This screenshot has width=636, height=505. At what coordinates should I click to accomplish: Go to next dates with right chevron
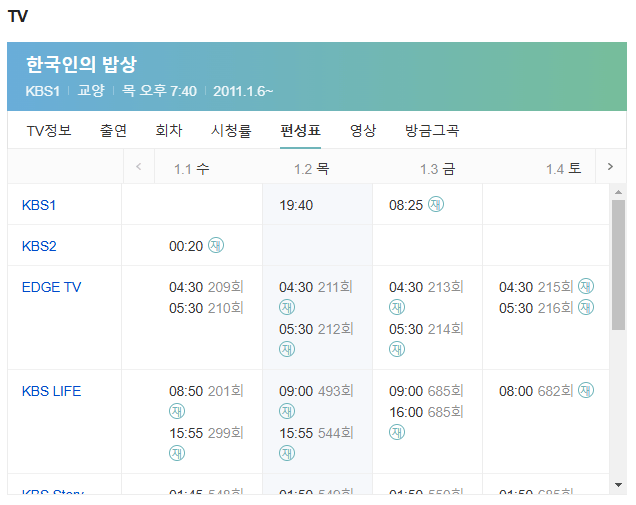610,166
